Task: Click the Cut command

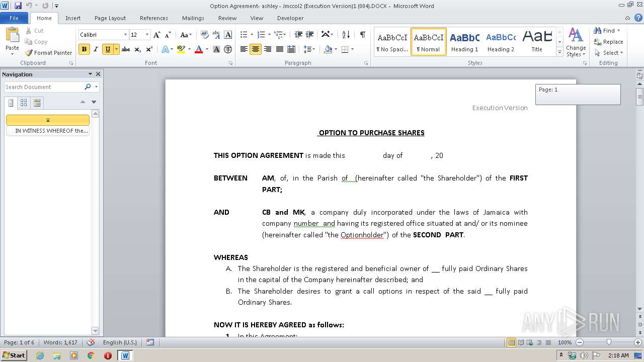Action: [x=35, y=31]
